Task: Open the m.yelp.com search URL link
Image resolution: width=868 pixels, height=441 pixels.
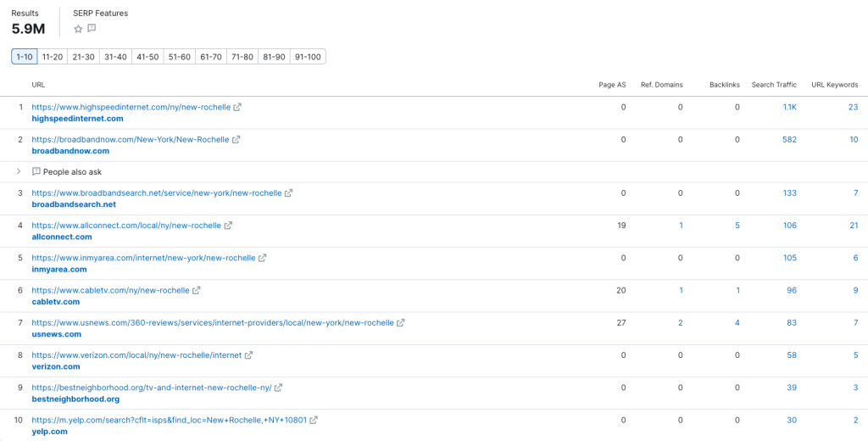Action: (169, 420)
